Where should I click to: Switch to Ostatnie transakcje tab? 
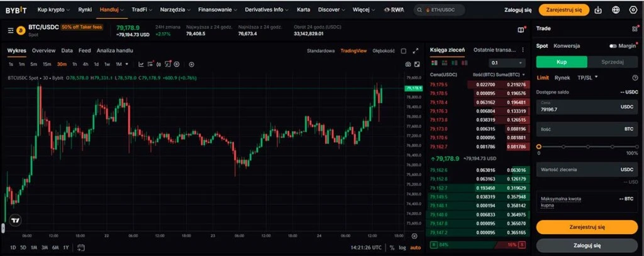[494, 50]
